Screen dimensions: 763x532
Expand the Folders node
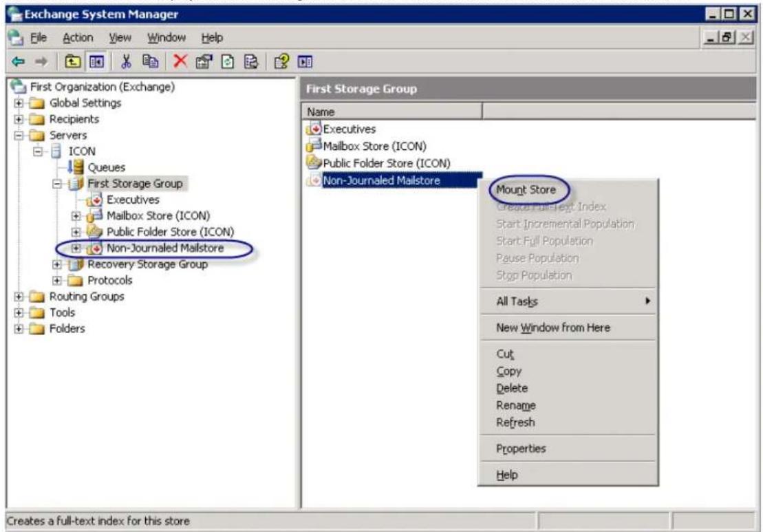pyautogui.click(x=19, y=328)
